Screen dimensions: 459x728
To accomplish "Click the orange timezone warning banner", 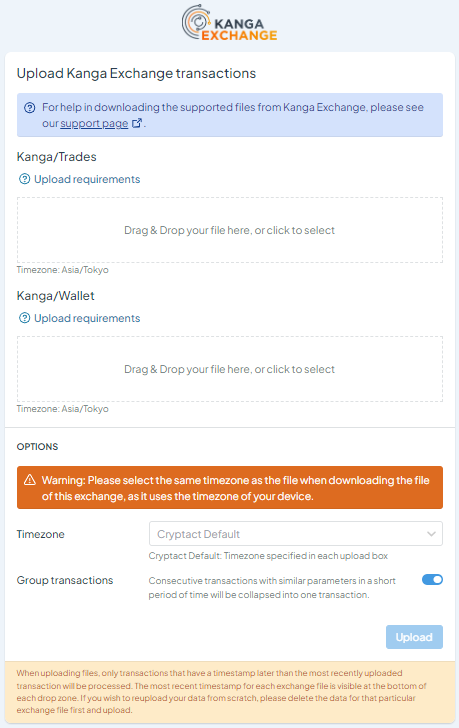I will point(230,488).
